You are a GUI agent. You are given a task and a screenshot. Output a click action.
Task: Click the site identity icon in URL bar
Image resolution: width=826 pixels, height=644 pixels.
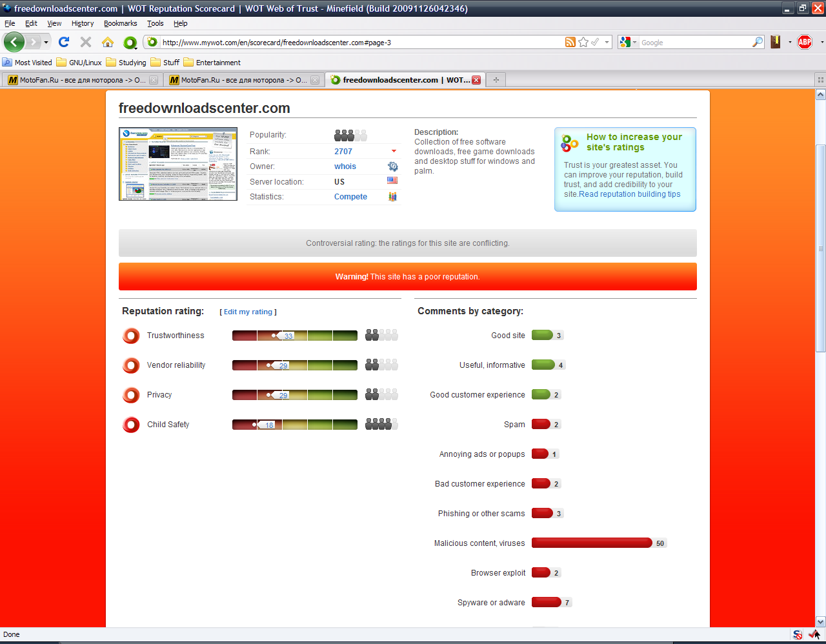[152, 42]
